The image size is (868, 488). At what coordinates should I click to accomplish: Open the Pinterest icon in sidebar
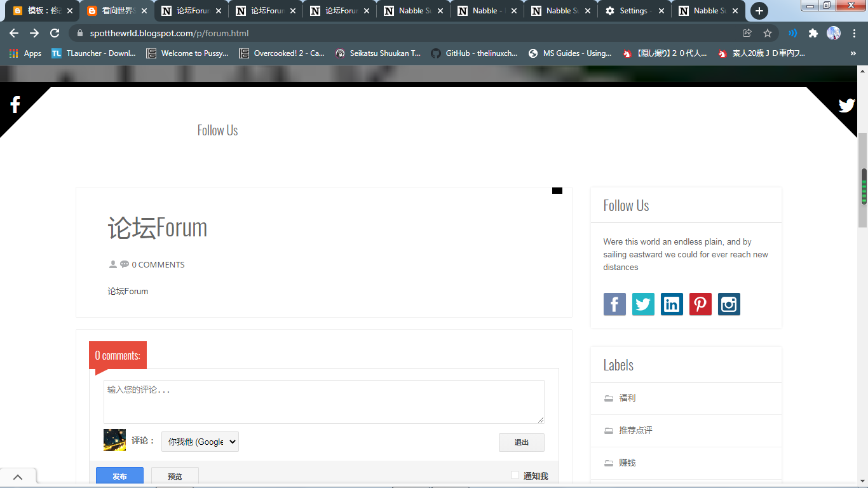pyautogui.click(x=700, y=304)
